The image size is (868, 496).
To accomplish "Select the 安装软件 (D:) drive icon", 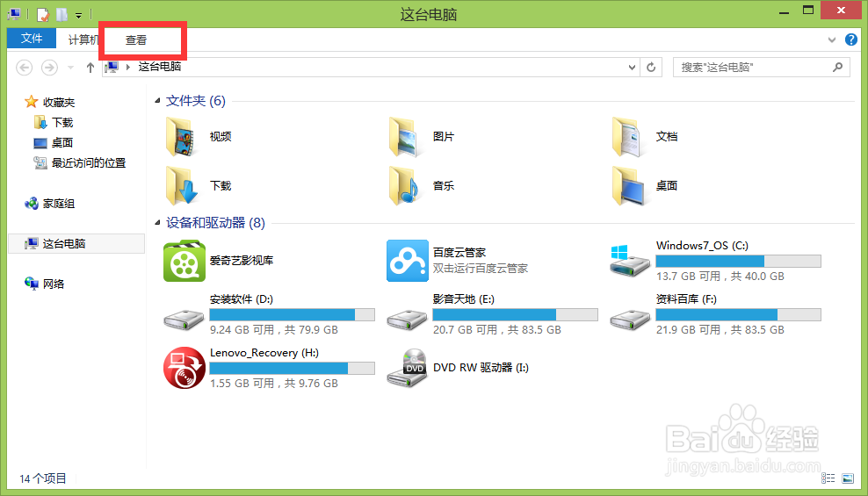I will (184, 320).
